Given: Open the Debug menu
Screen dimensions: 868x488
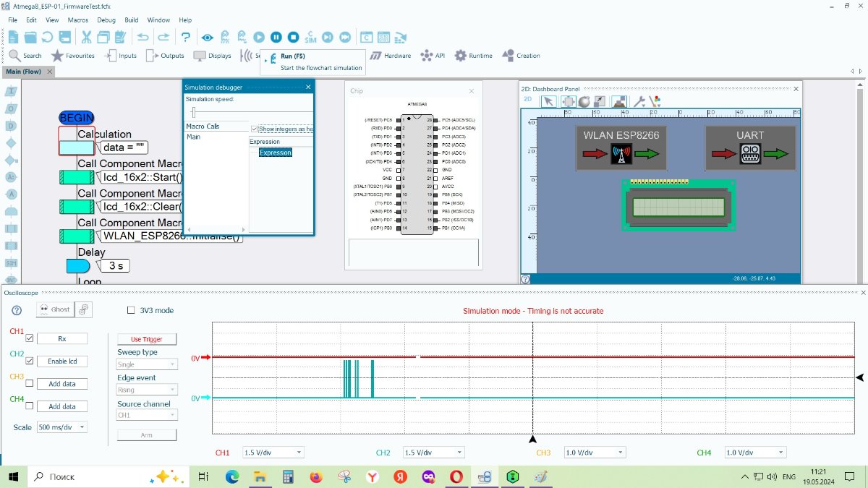Looking at the screenshot, I should coord(106,20).
